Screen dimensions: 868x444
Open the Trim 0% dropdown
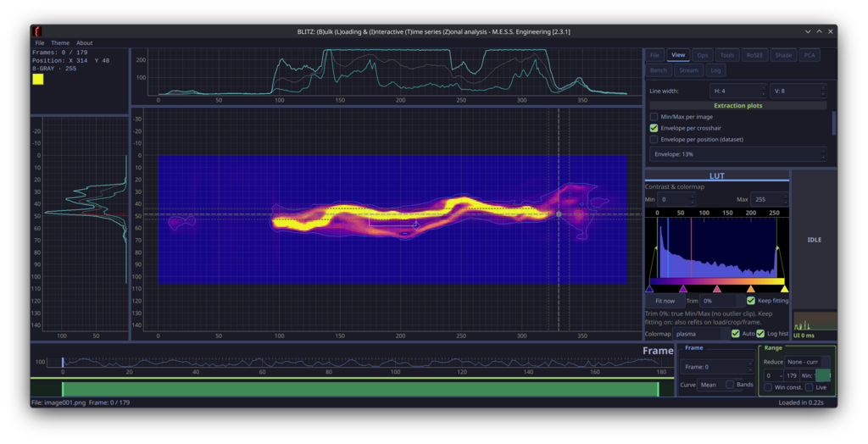(722, 301)
